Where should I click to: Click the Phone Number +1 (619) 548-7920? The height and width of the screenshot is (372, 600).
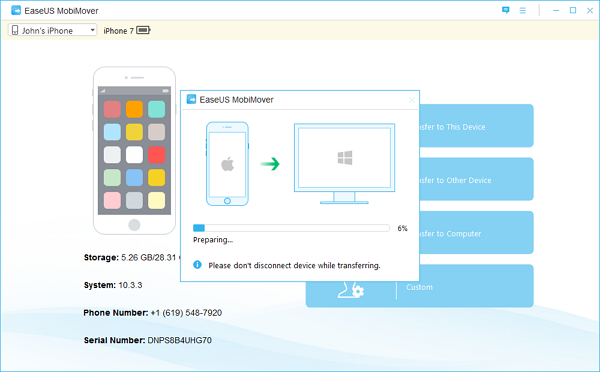153,313
